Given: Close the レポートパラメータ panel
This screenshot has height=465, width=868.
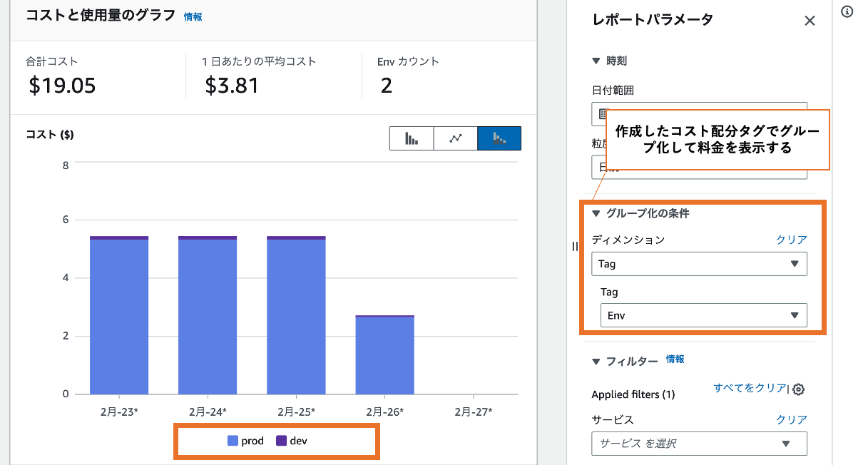Looking at the screenshot, I should tap(810, 21).
